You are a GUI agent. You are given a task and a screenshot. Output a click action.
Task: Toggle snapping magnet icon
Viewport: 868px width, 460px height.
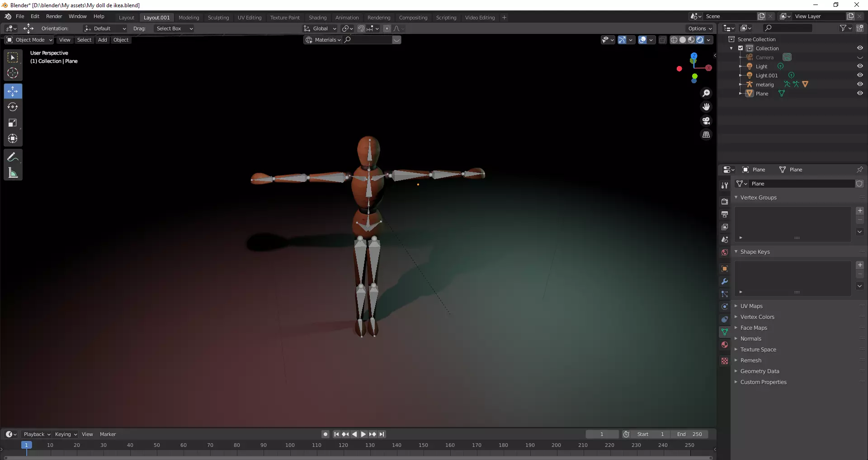coord(361,28)
